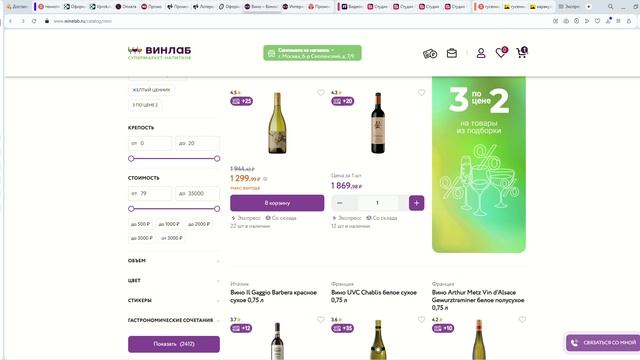Viewport: 640px width, 360px height.
Task: Select the до 2000 ₽ price chip
Action: (199, 224)
